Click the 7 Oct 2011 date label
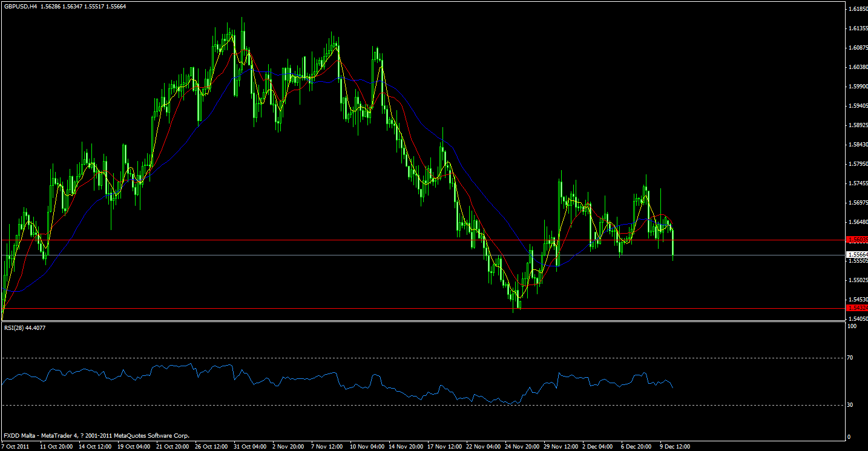Image resolution: width=868 pixels, height=451 pixels. [15, 447]
